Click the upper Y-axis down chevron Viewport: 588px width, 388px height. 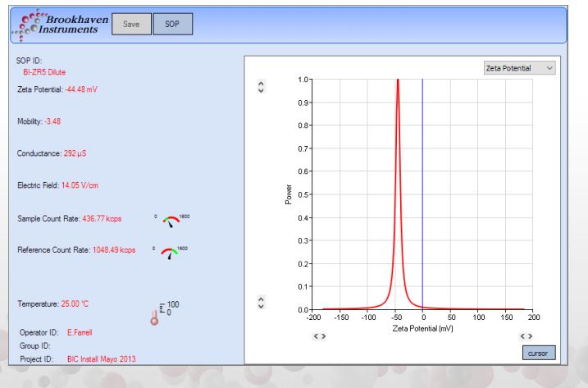click(262, 90)
